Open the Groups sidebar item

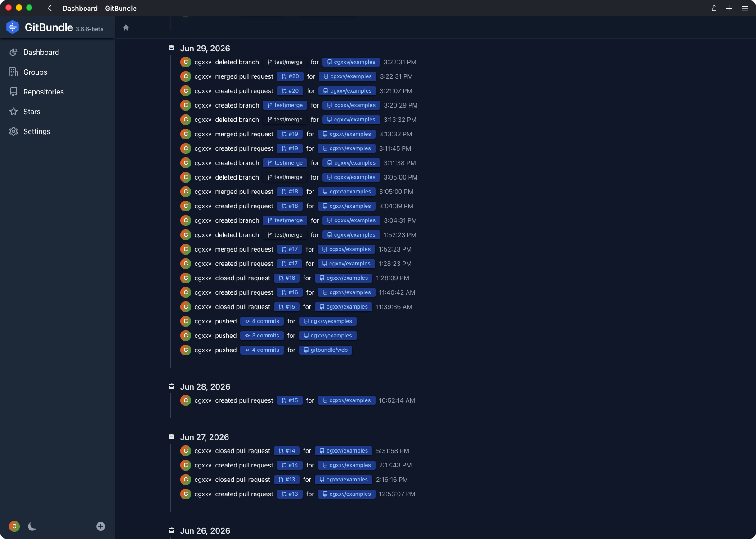35,72
